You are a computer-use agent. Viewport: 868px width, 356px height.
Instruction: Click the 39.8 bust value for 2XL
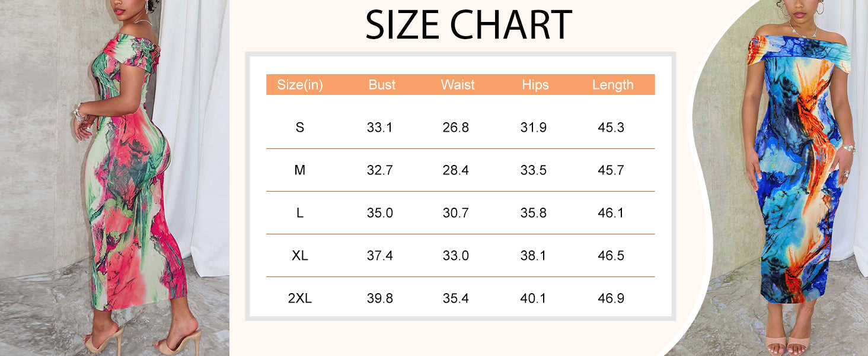point(380,298)
